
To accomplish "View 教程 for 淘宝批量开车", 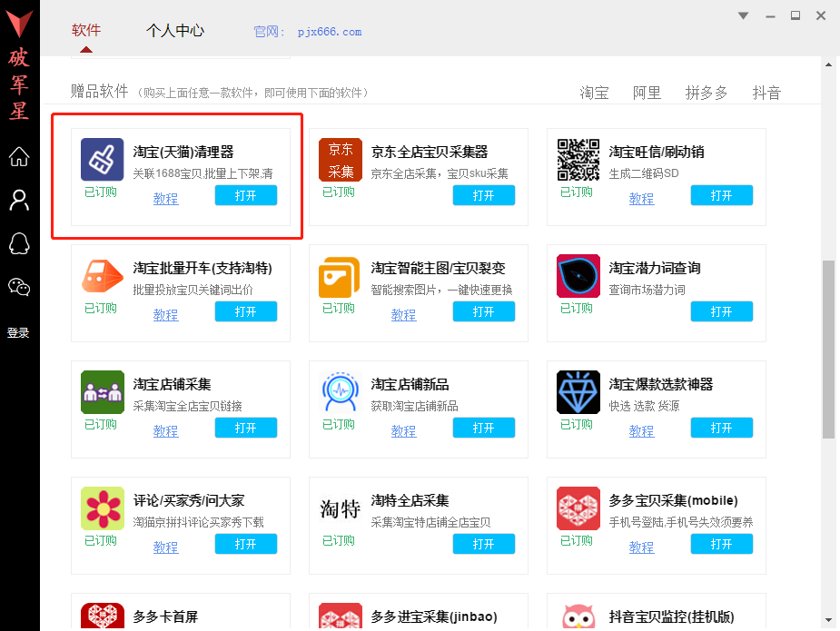I will (x=165, y=315).
